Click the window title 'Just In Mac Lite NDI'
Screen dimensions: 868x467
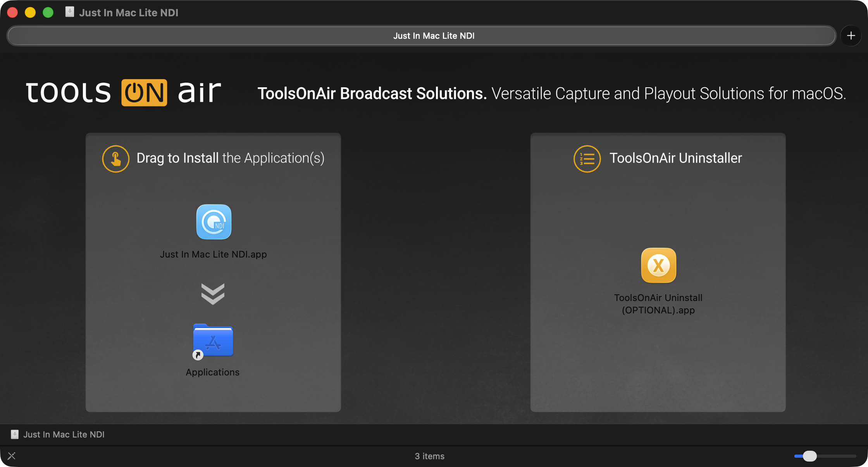(x=129, y=12)
